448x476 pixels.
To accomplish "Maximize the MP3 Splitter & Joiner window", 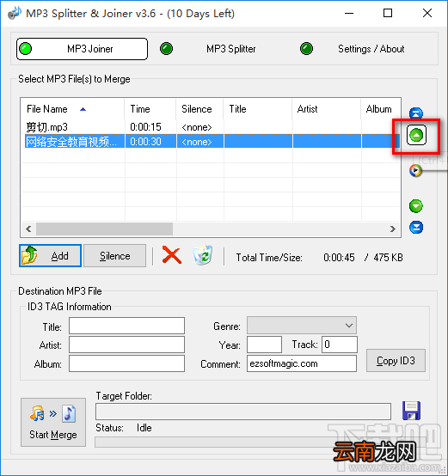I will 388,14.
